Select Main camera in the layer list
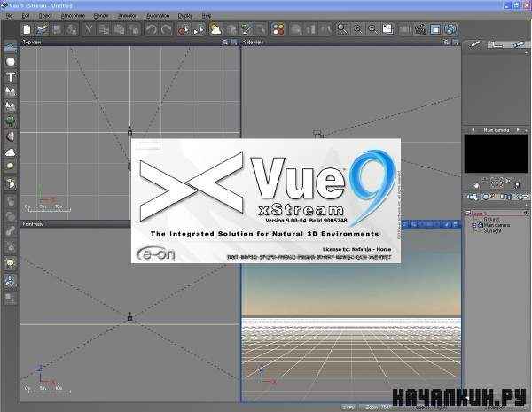Viewport: 532px width, 412px height. pos(497,225)
